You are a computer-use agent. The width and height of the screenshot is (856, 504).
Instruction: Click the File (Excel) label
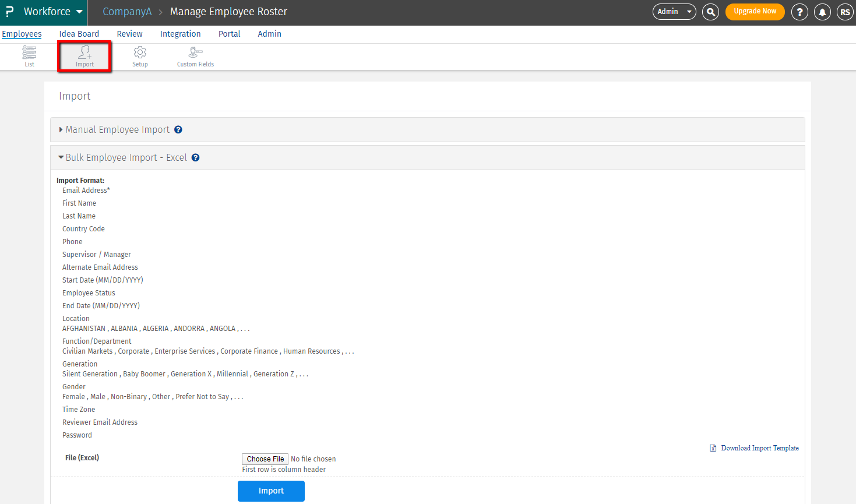[82, 458]
